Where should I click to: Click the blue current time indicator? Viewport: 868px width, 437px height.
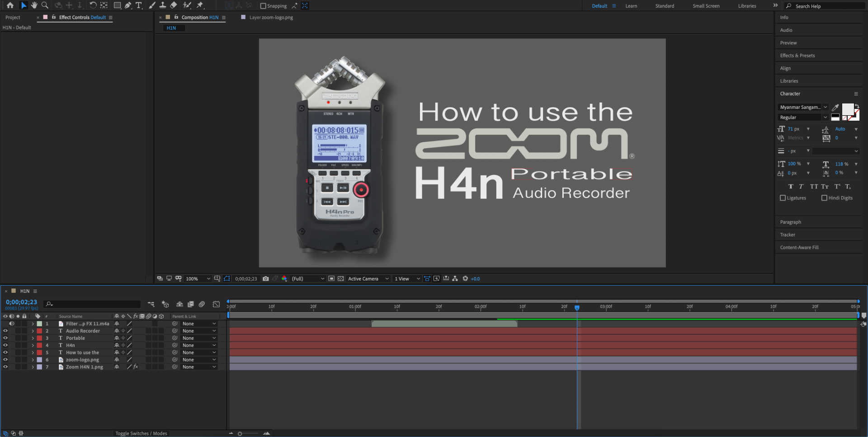click(577, 307)
